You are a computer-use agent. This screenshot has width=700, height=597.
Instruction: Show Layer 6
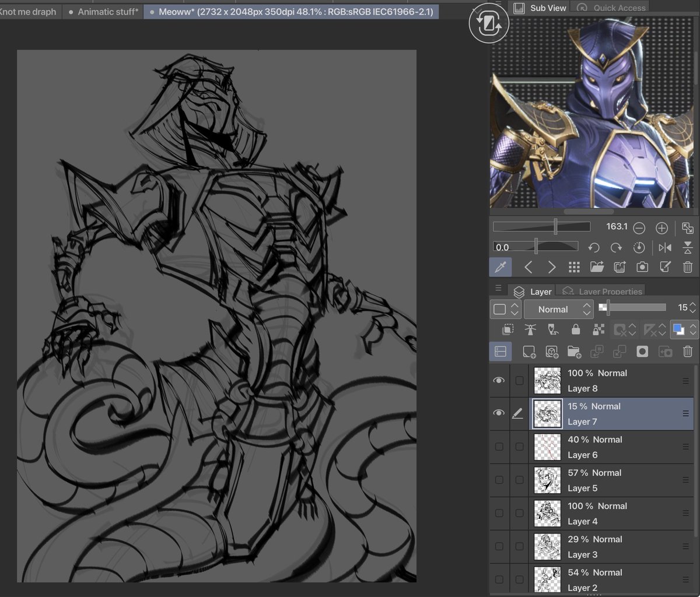pyautogui.click(x=499, y=447)
